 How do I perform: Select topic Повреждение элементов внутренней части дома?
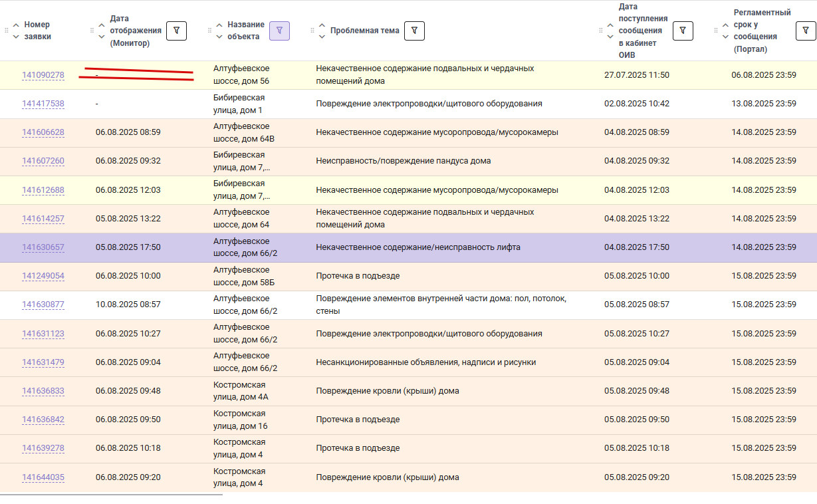[x=441, y=305]
